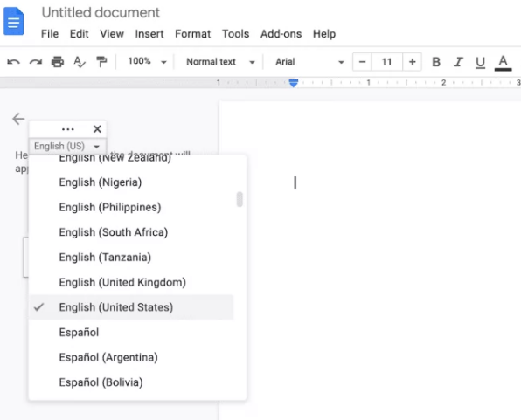Toggle italic formatting
Screen dimensions: 521x420
click(458, 62)
